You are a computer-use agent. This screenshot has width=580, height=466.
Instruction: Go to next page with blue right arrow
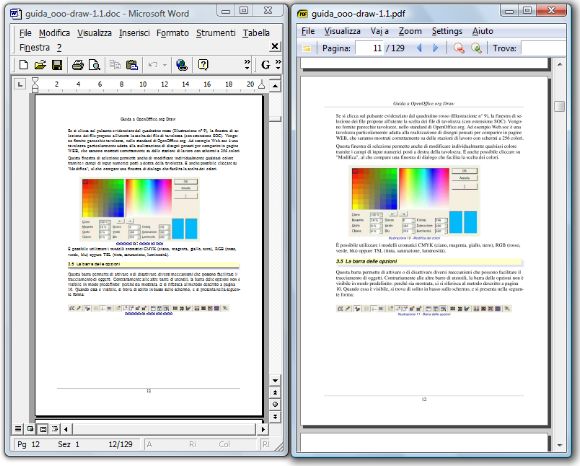[x=435, y=48]
